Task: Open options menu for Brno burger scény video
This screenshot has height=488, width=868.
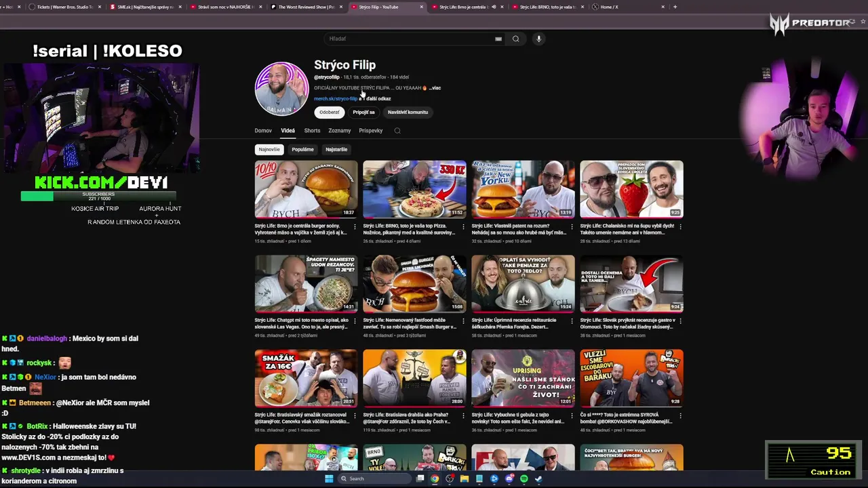Action: click(355, 226)
